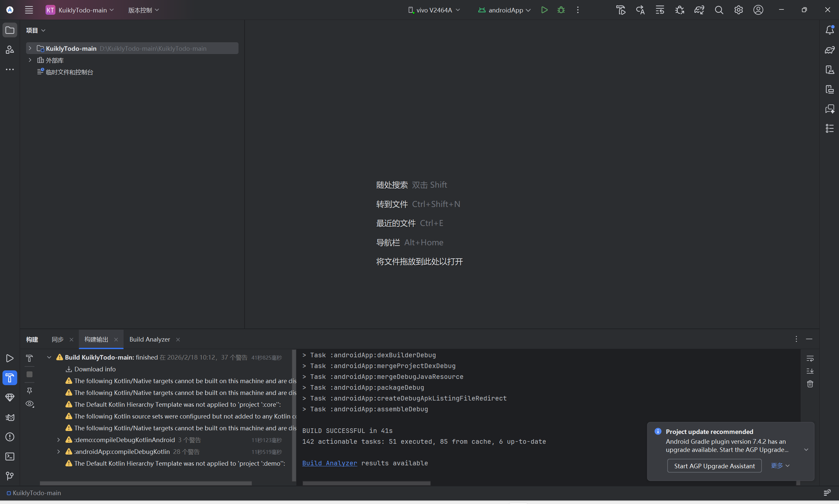This screenshot has width=839, height=504.
Task: Expand the :androidApp:compileDebugKotlin warnings node
Action: coord(58,451)
